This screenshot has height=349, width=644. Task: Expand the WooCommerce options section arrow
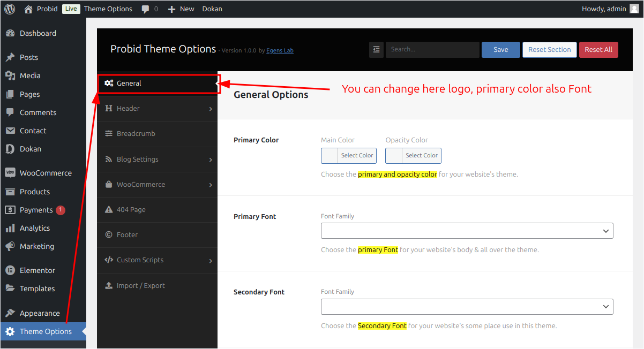[x=211, y=185]
